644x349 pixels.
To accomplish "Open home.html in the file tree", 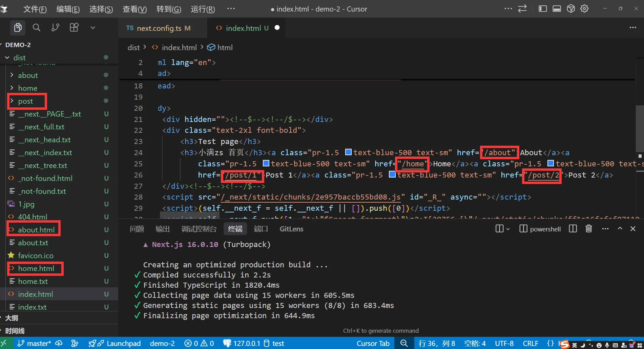I will coord(36,268).
